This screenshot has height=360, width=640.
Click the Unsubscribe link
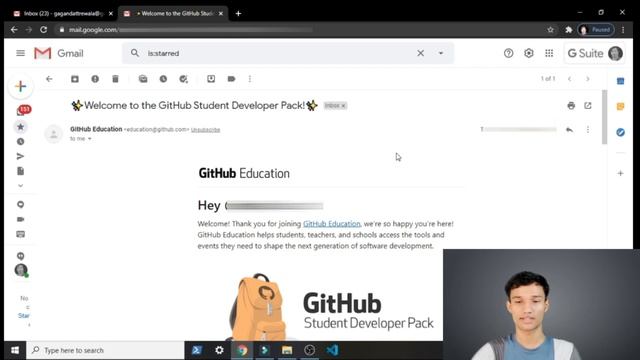(205, 130)
